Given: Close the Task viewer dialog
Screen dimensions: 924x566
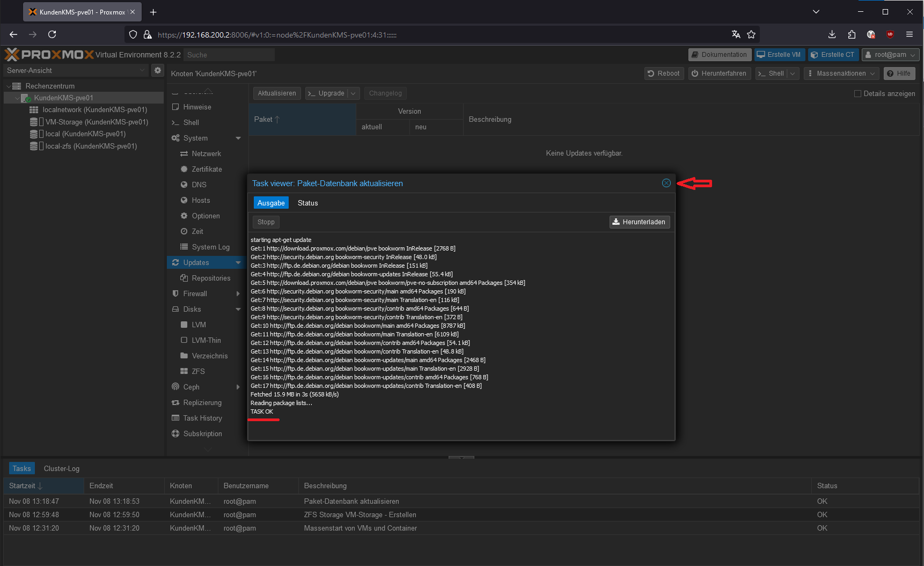Looking at the screenshot, I should [x=666, y=183].
